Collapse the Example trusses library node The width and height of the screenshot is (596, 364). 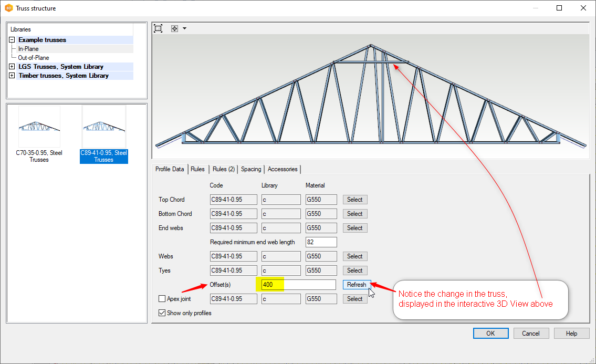pos(12,40)
